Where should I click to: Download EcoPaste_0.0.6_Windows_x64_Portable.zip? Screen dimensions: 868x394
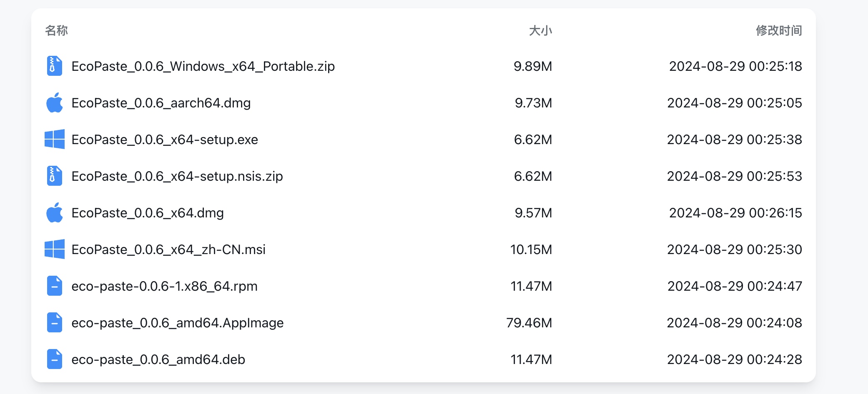tap(203, 67)
